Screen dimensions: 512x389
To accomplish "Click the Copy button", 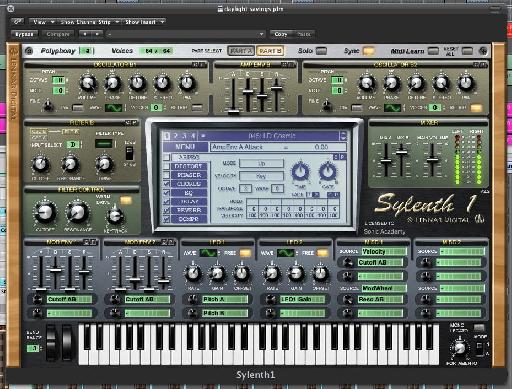I will coord(281,34).
